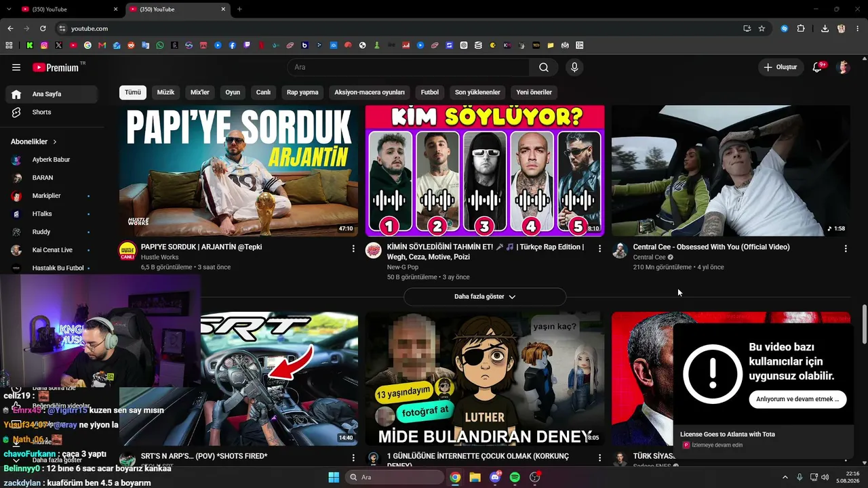Open the Hustle Works channel avatar
This screenshot has width=868, height=488.
point(127,250)
